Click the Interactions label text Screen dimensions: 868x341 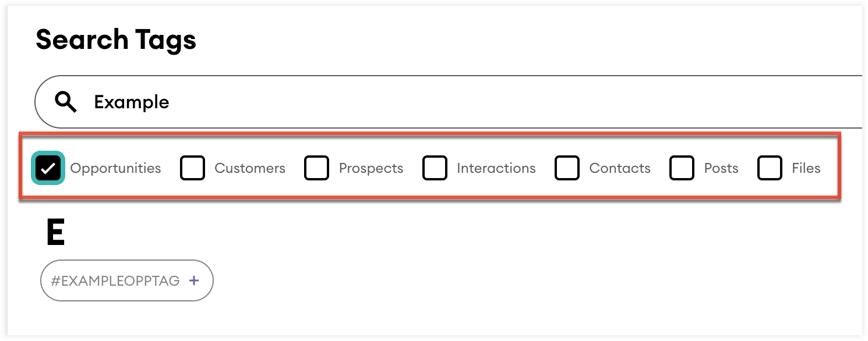[x=496, y=168]
